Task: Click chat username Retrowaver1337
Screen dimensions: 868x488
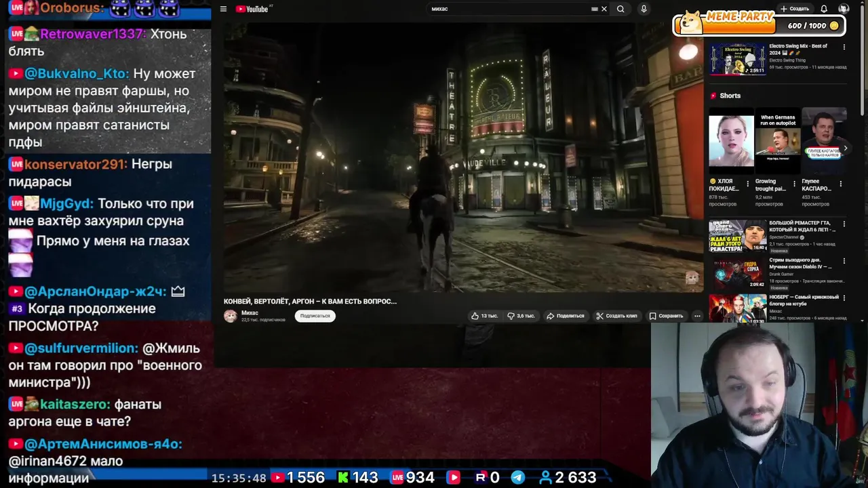Action: coord(93,34)
